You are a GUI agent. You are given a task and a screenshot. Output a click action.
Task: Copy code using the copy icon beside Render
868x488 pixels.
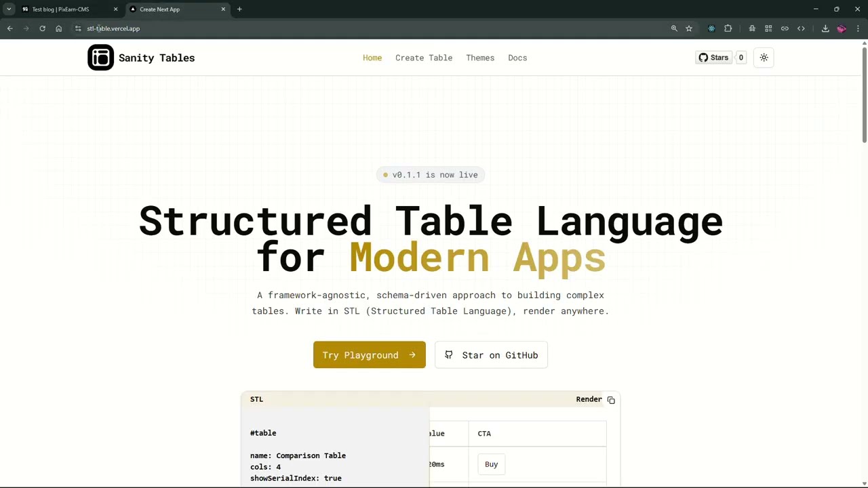coord(611,400)
